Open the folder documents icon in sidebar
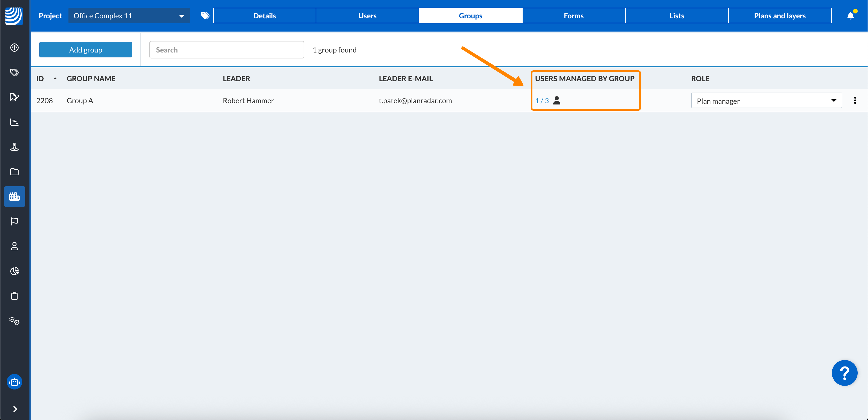This screenshot has height=420, width=868. coord(14,172)
